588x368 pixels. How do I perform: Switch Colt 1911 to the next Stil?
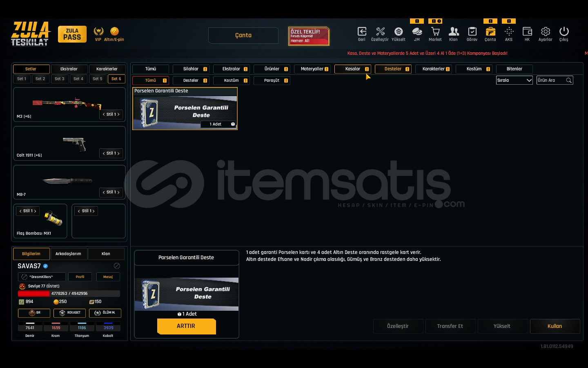(x=118, y=153)
